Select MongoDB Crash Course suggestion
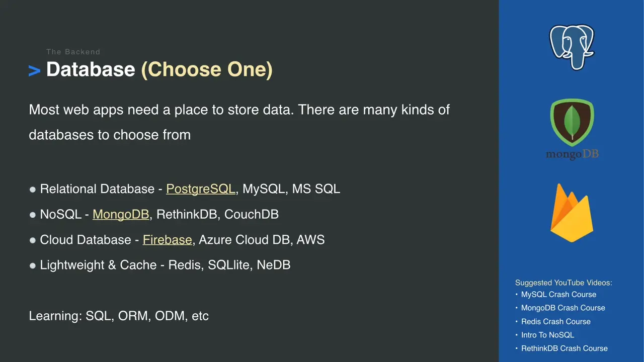This screenshot has width=644, height=362. (x=563, y=308)
